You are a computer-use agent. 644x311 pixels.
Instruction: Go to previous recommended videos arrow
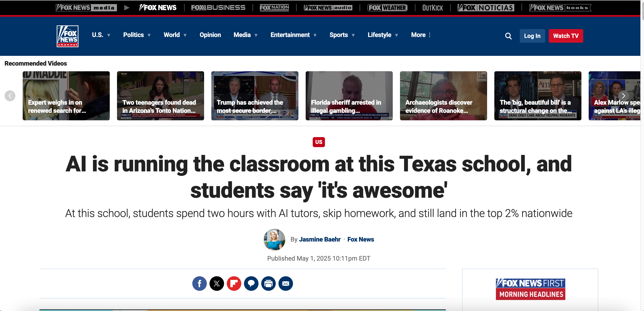(10, 96)
